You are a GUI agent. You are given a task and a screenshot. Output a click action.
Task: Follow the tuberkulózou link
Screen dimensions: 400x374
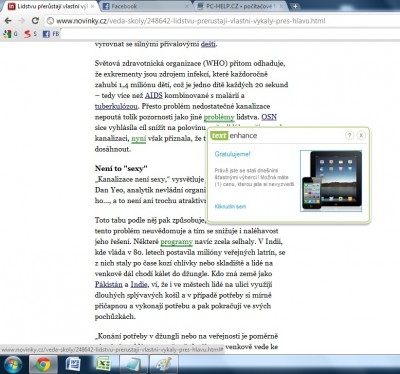116,106
